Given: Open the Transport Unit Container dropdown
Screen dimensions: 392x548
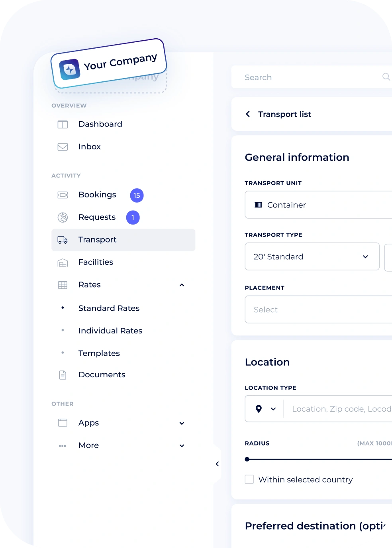Looking at the screenshot, I should (x=318, y=205).
